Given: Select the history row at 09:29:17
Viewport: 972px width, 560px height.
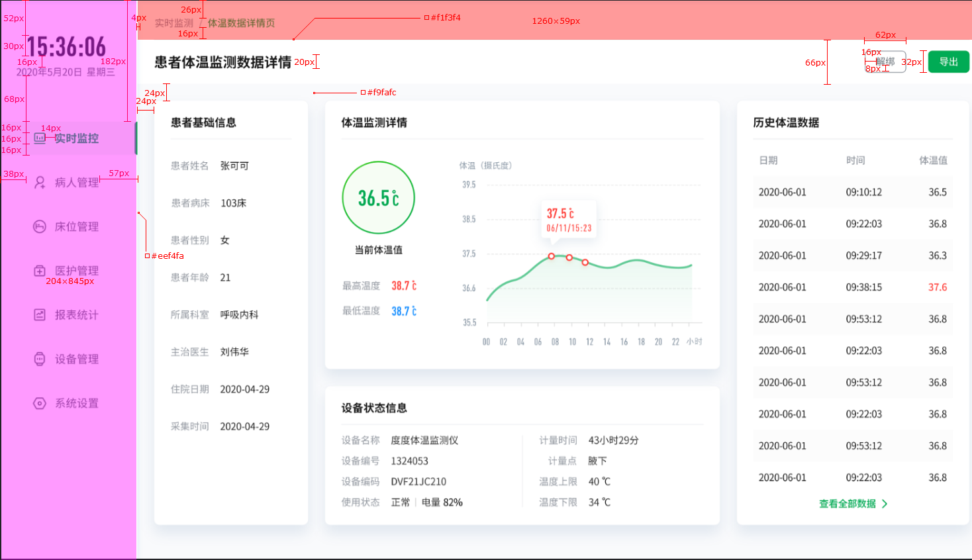Looking at the screenshot, I should 853,256.
